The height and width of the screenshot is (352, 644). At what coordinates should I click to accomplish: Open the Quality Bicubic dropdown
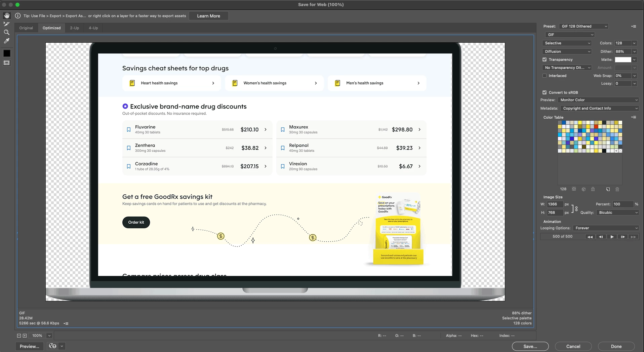(617, 212)
